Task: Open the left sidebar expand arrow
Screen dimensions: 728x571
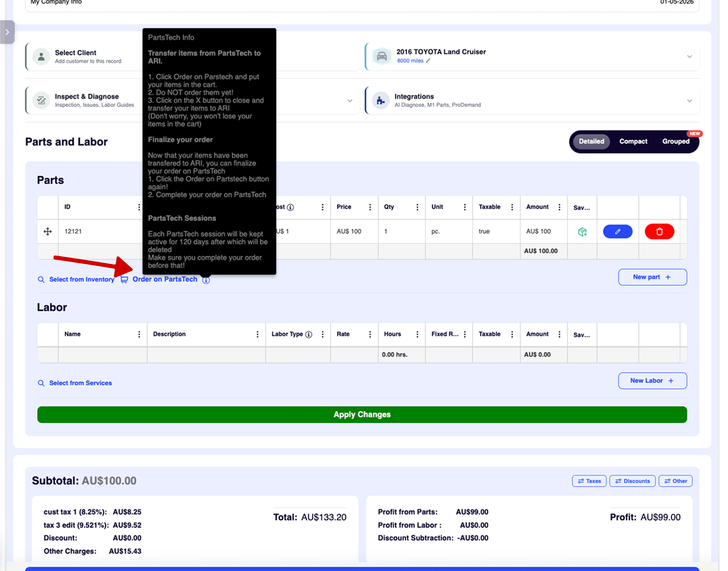Action: point(7,32)
